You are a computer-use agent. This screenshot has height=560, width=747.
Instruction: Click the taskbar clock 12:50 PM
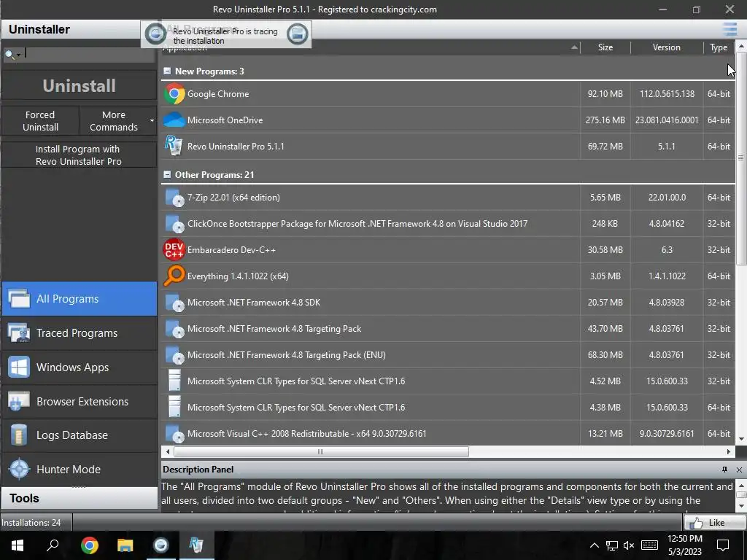[x=684, y=539]
